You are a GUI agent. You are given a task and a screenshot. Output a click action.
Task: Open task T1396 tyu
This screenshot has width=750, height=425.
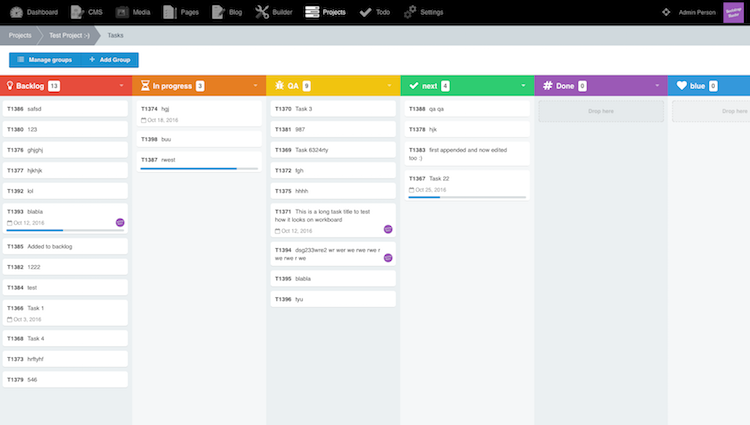[333, 299]
